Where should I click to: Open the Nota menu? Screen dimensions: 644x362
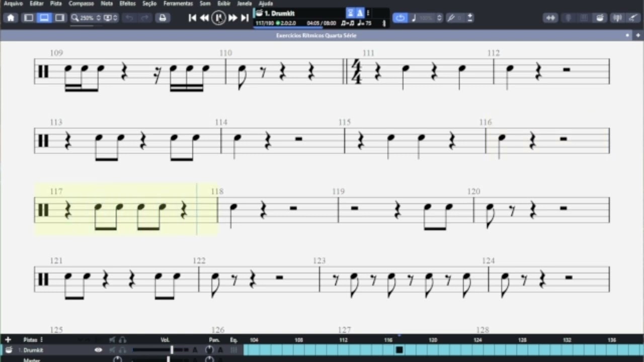point(107,4)
